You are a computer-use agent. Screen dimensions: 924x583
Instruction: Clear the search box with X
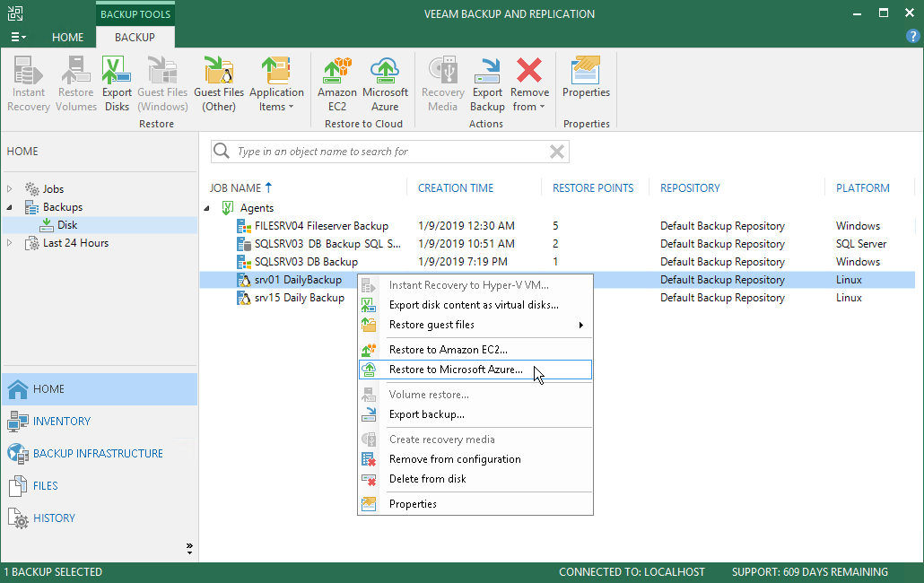click(557, 152)
